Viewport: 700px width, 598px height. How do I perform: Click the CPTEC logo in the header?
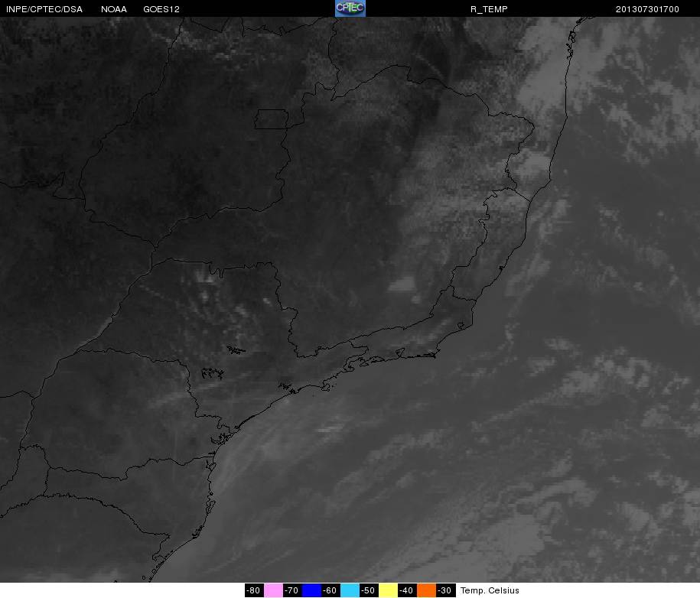tap(350, 8)
